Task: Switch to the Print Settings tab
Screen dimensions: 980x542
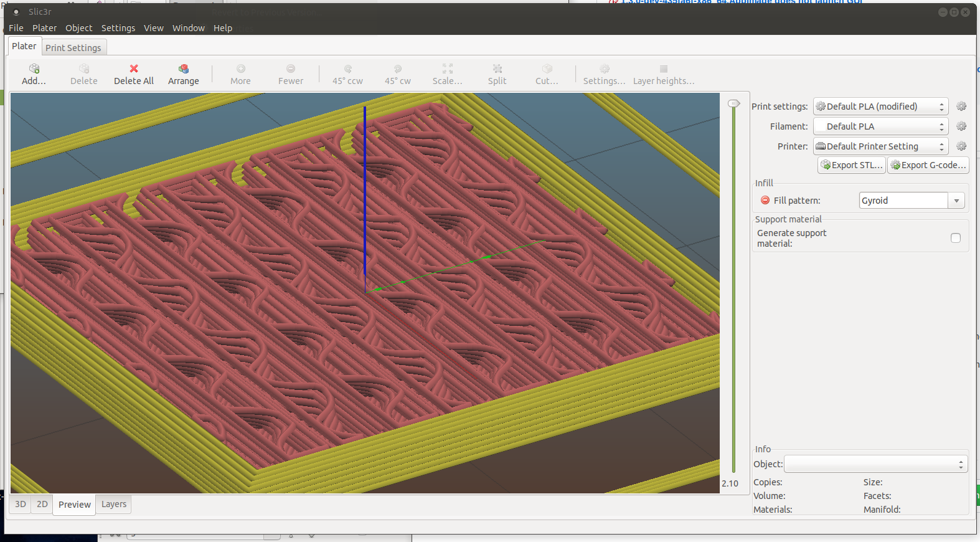Action: [x=73, y=48]
